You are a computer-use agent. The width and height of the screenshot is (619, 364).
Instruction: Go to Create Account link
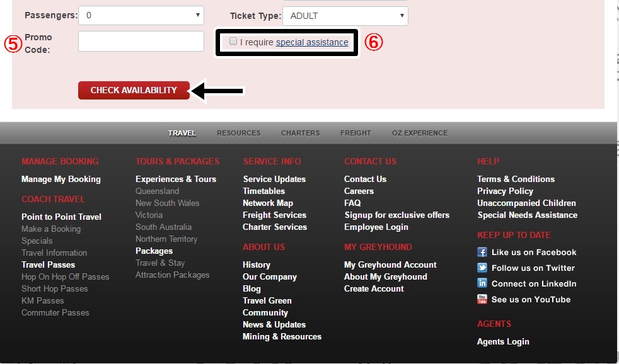pyautogui.click(x=374, y=288)
